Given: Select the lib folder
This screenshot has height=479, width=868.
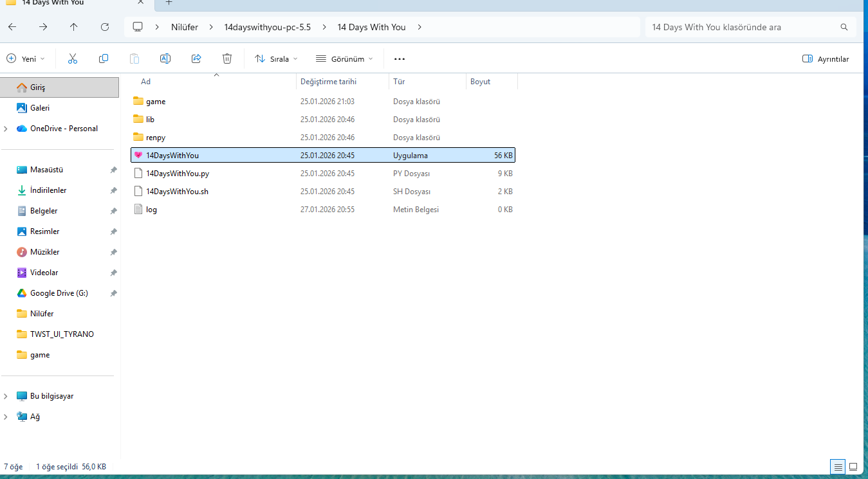Looking at the screenshot, I should coord(323,120).
